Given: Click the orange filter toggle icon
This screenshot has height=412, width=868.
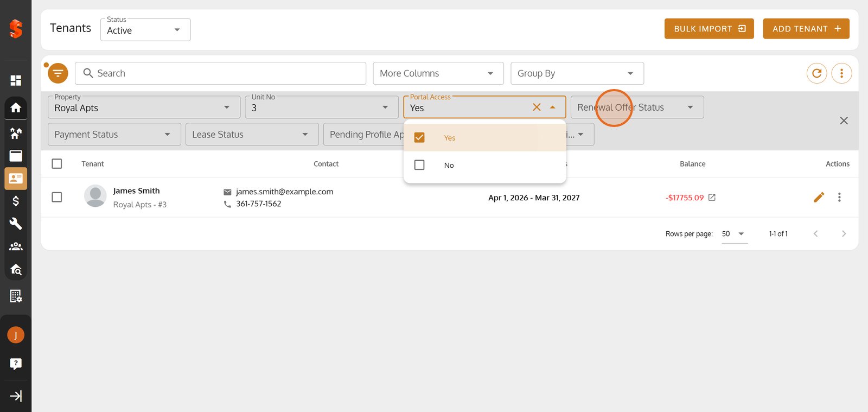Looking at the screenshot, I should 58,73.
